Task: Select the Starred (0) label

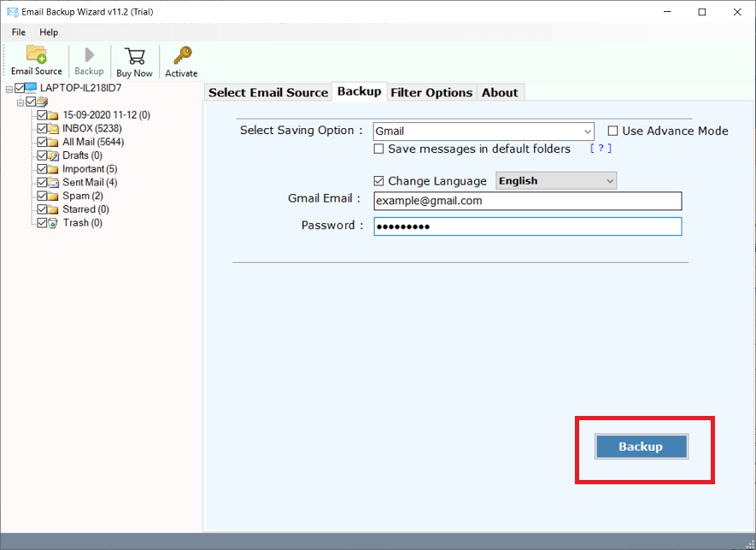Action: [85, 210]
